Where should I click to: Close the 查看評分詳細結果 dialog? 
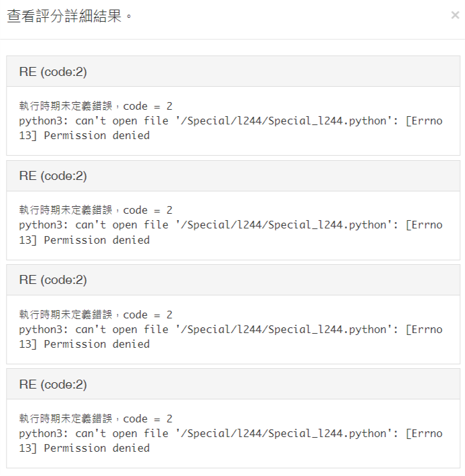click(x=454, y=16)
